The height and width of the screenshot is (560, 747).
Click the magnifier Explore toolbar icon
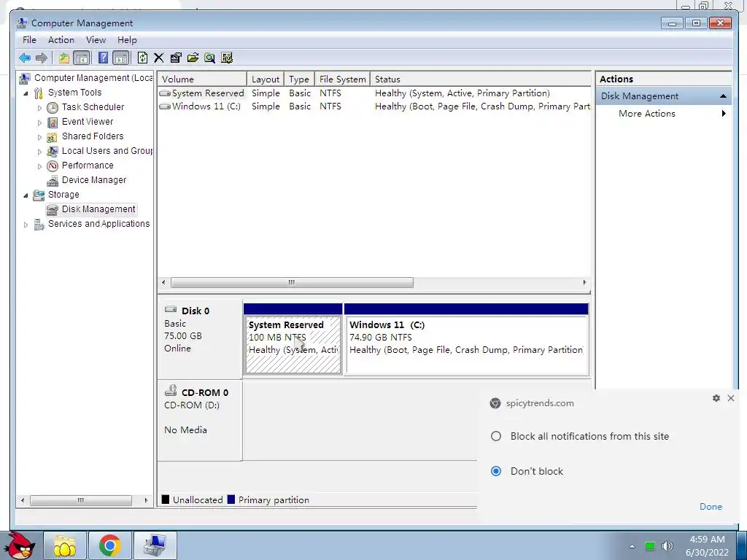[x=209, y=58]
